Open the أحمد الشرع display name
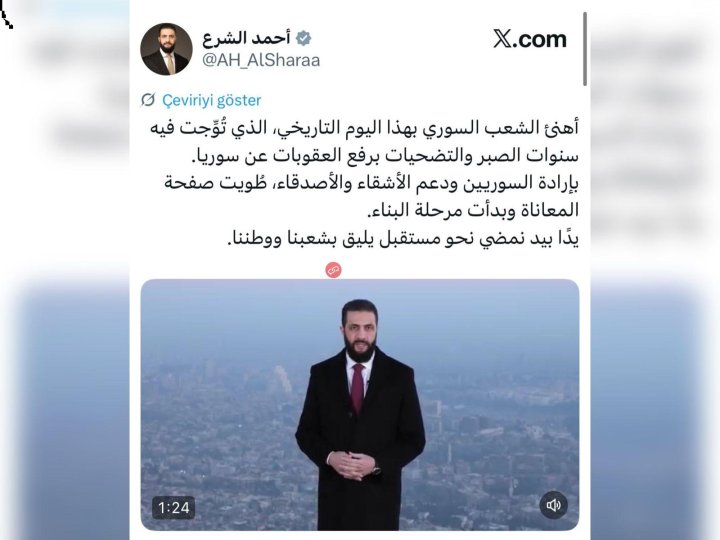The width and height of the screenshot is (720, 540). 247,38
